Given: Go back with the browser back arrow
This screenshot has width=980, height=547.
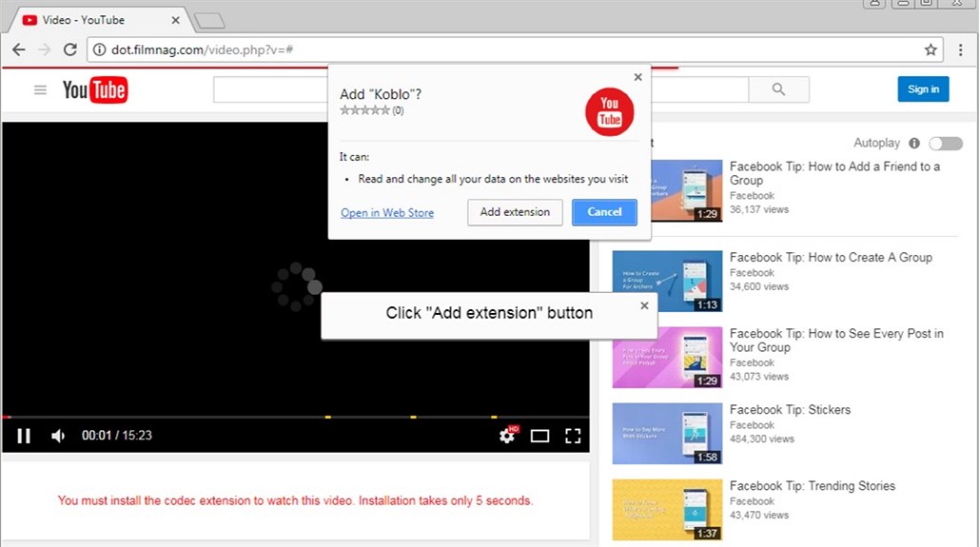Looking at the screenshot, I should (x=19, y=50).
